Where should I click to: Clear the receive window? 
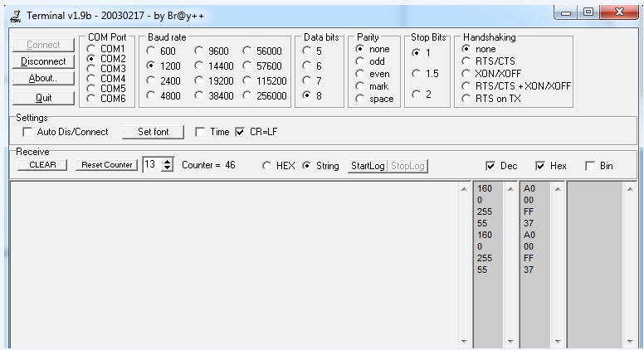(41, 165)
